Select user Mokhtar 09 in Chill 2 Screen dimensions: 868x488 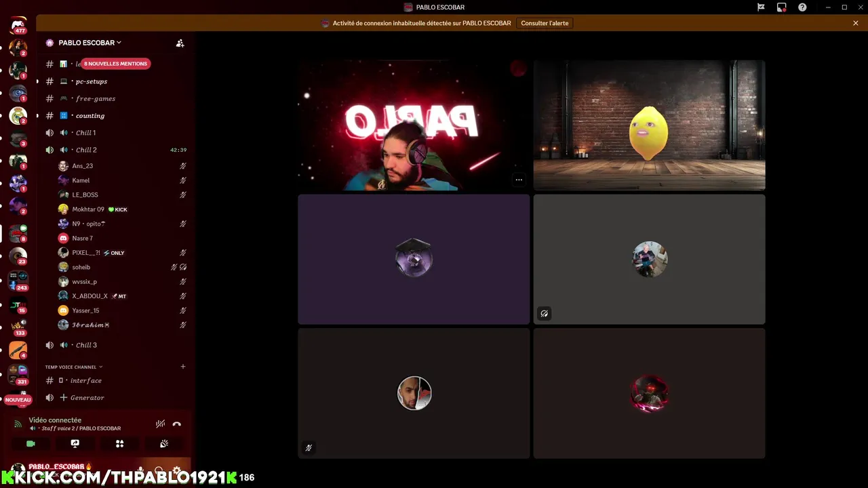[122, 209]
